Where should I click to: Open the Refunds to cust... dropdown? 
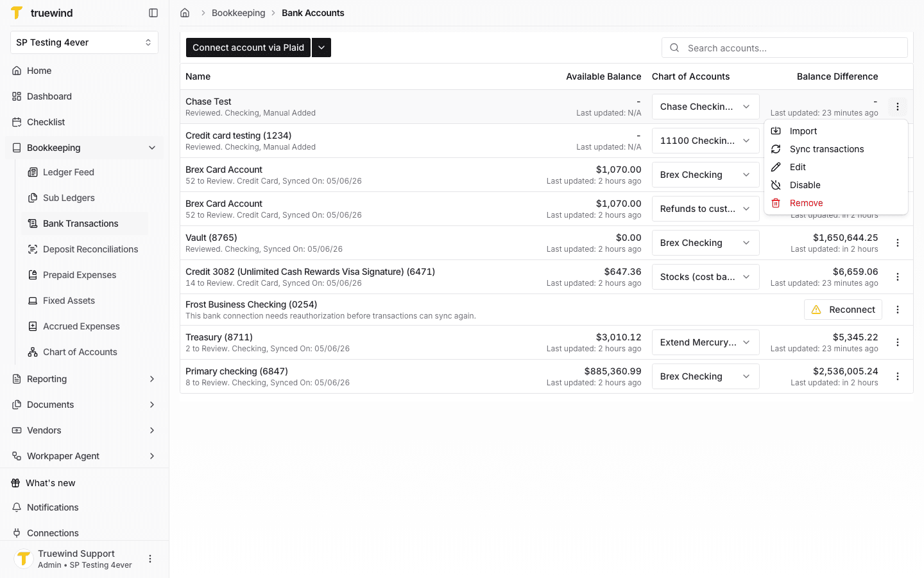click(x=706, y=209)
